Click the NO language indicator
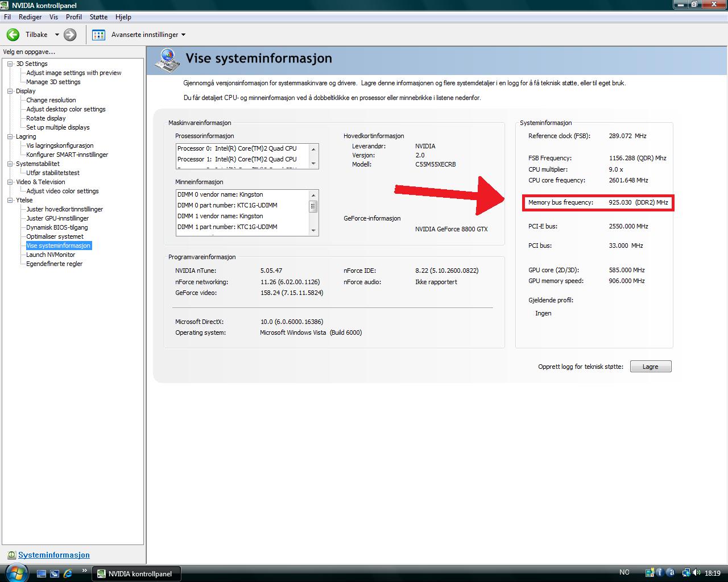This screenshot has height=582, width=728. coord(624,572)
